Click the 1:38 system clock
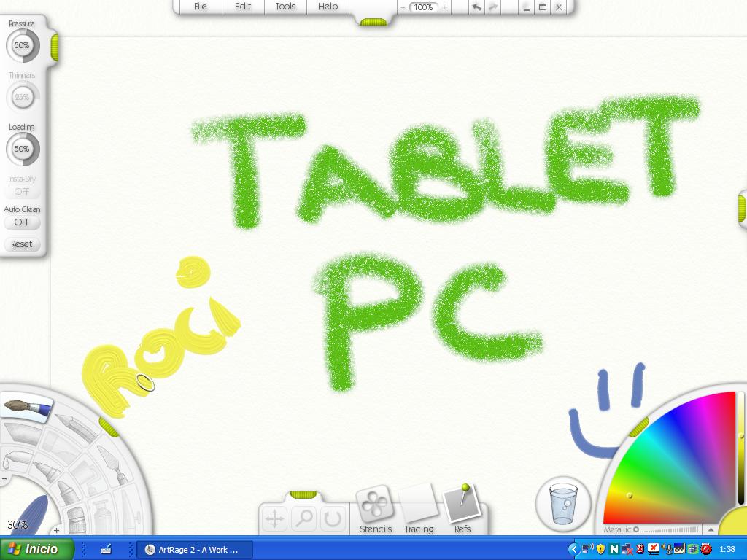Viewport: 747px width, 560px height. [x=727, y=550]
